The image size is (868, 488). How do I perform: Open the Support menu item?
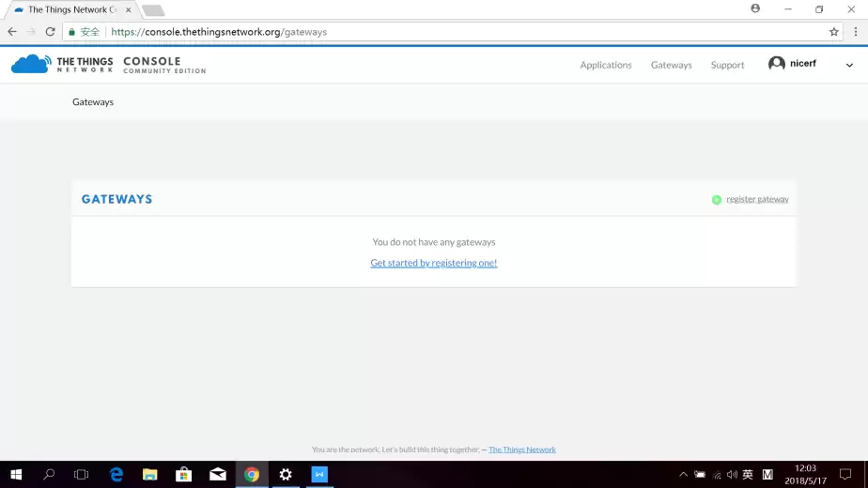tap(727, 65)
